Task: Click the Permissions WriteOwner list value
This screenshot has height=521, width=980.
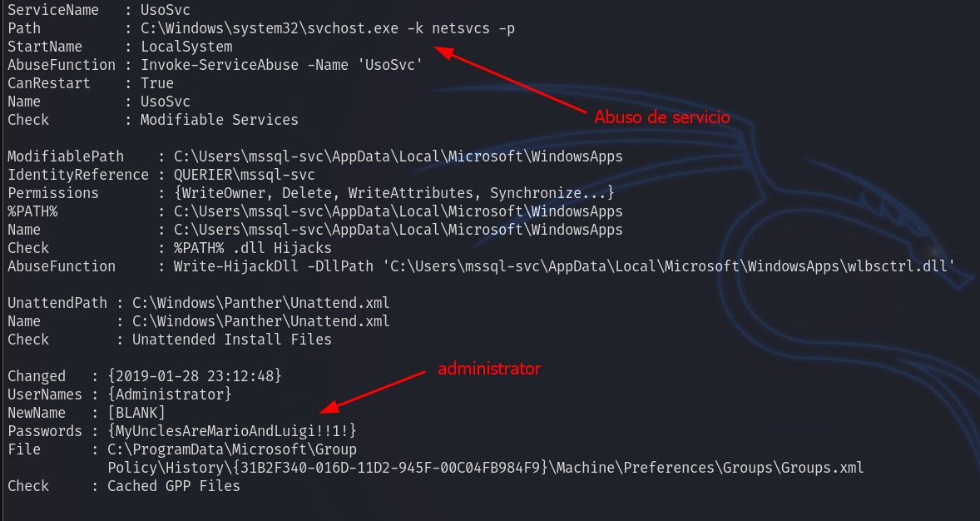Action: pyautogui.click(x=393, y=193)
